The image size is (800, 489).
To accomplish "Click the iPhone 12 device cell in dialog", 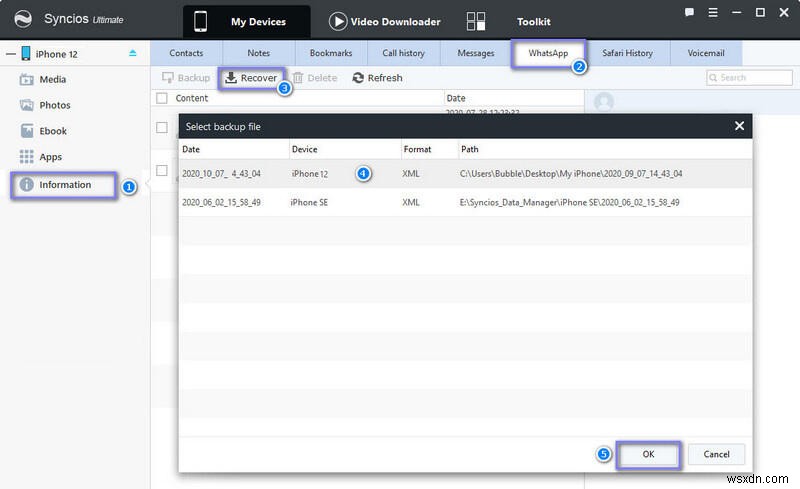I will 310,174.
